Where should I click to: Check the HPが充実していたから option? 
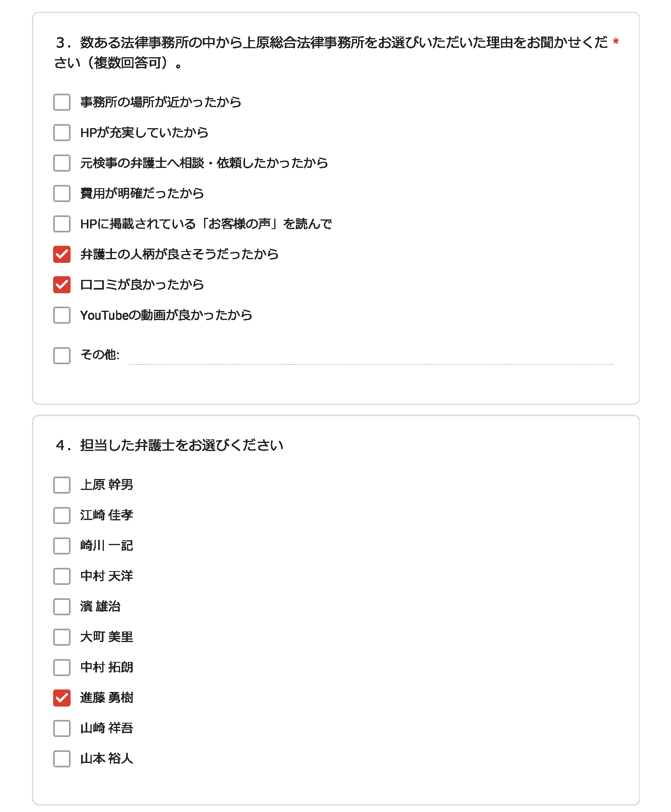point(62,133)
